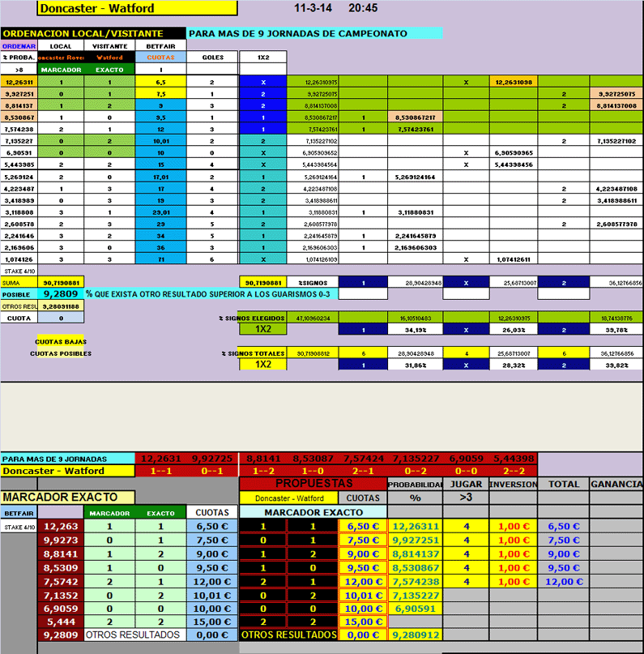Click the VISITANTE column header
Screen dimensions: 644x654
[x=109, y=46]
